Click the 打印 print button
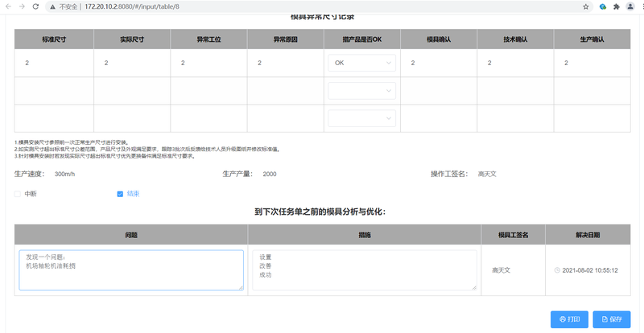Image resolution: width=644 pixels, height=333 pixels. [569, 319]
